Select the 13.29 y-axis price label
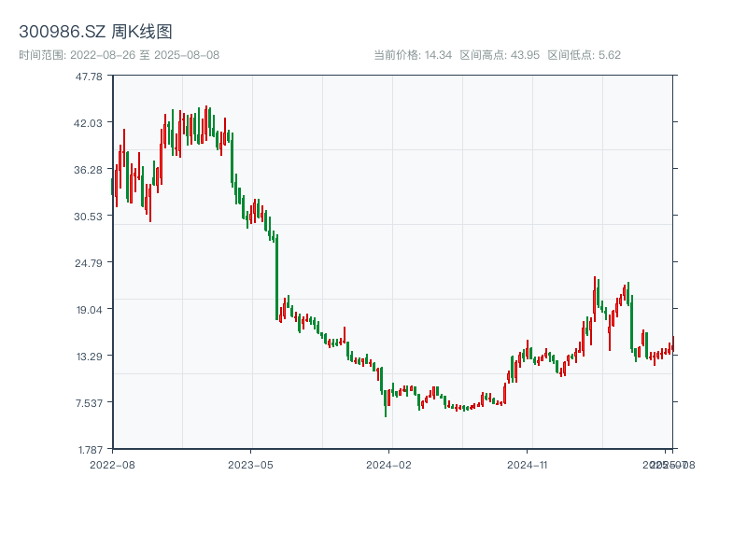The height and width of the screenshot is (560, 747). pos(88,356)
